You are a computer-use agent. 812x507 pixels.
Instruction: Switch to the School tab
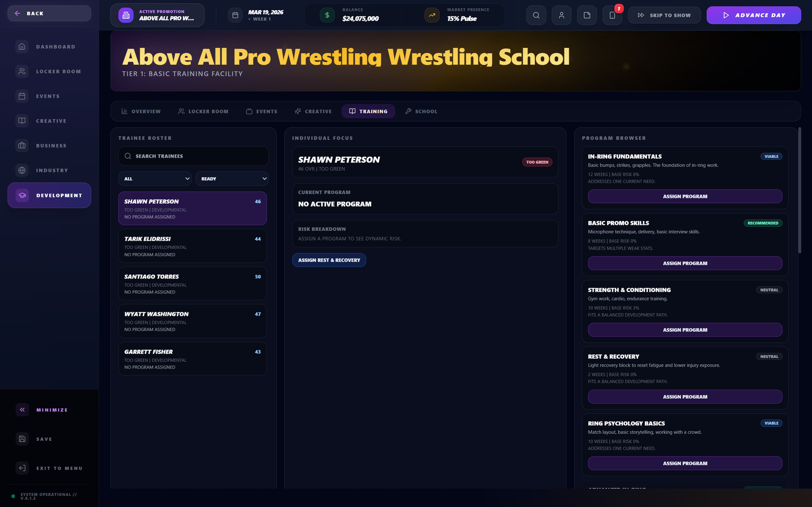(421, 111)
